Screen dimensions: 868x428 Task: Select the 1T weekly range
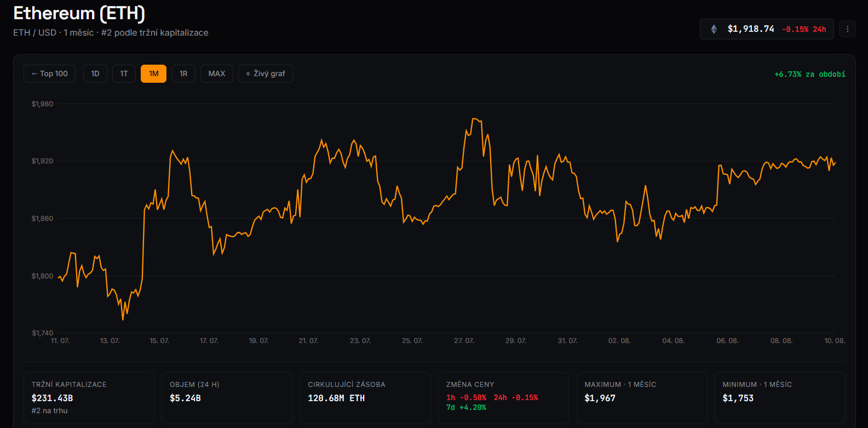(x=124, y=73)
